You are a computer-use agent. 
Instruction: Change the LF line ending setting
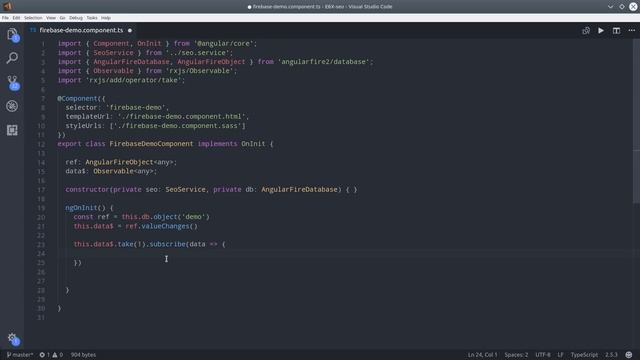[560, 355]
